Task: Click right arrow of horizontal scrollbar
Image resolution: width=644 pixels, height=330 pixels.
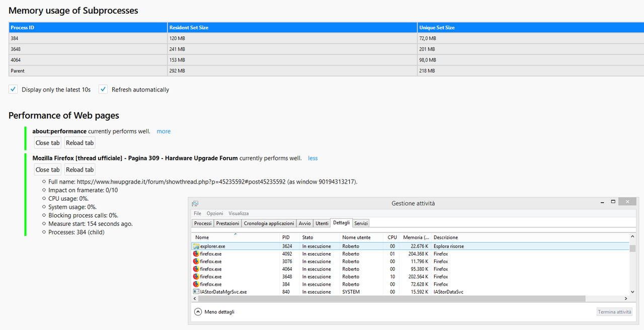Action: 626,298
